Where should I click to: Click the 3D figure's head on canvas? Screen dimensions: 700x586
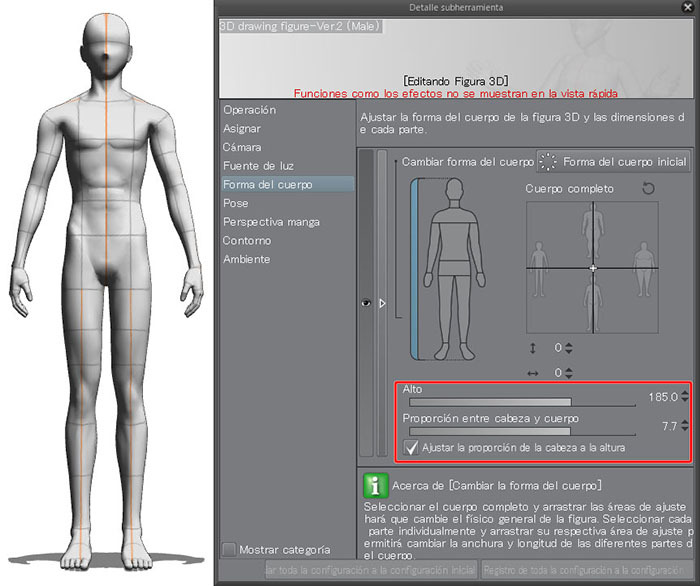(x=106, y=45)
